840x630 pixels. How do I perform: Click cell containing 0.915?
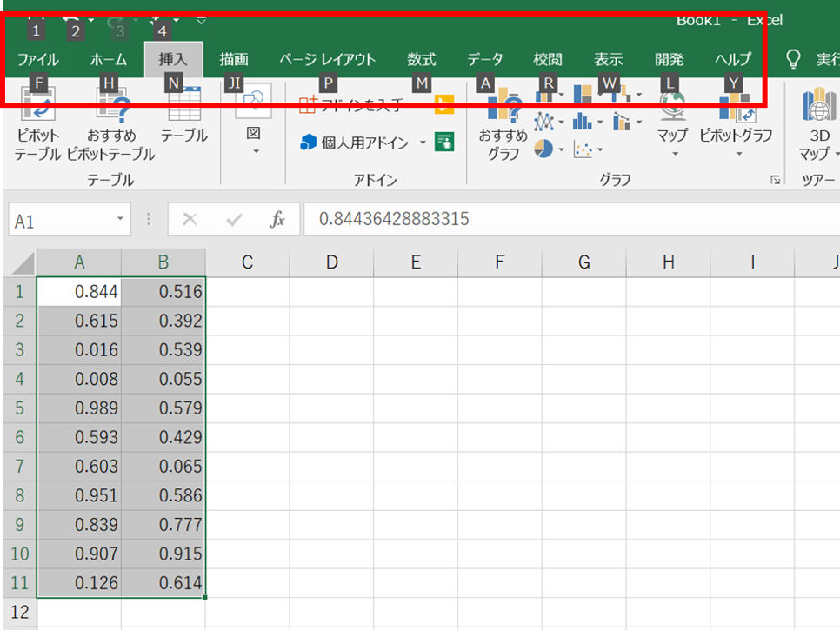pos(163,554)
